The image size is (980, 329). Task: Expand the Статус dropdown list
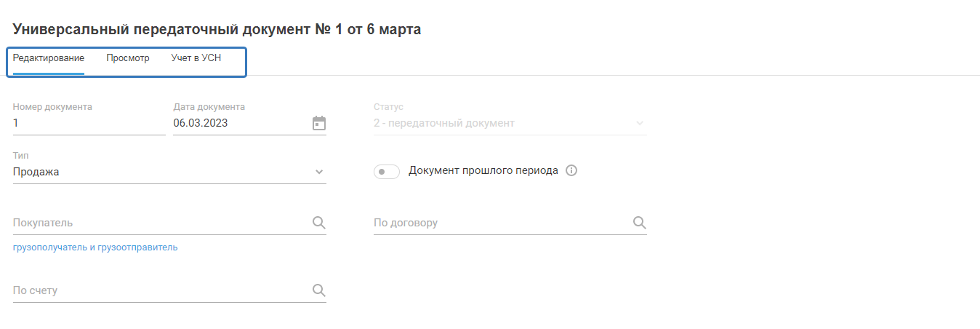[510, 124]
